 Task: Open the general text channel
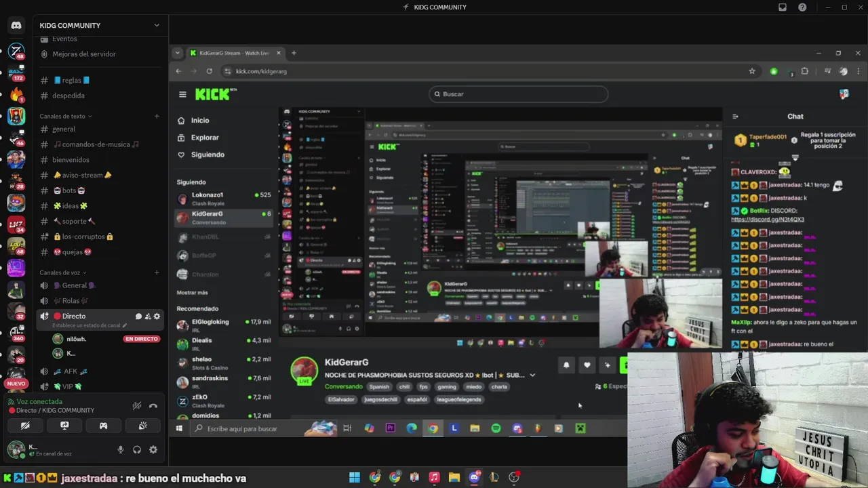coord(64,129)
